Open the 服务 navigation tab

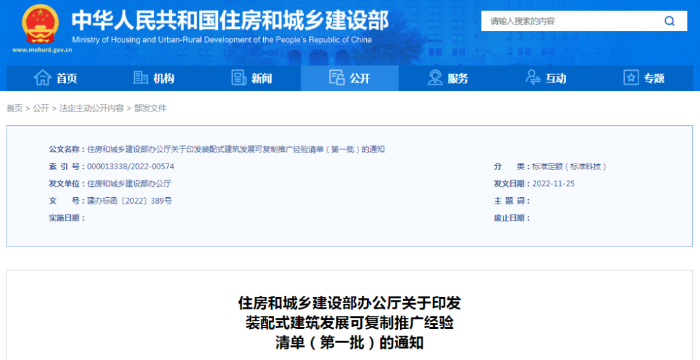[448, 78]
